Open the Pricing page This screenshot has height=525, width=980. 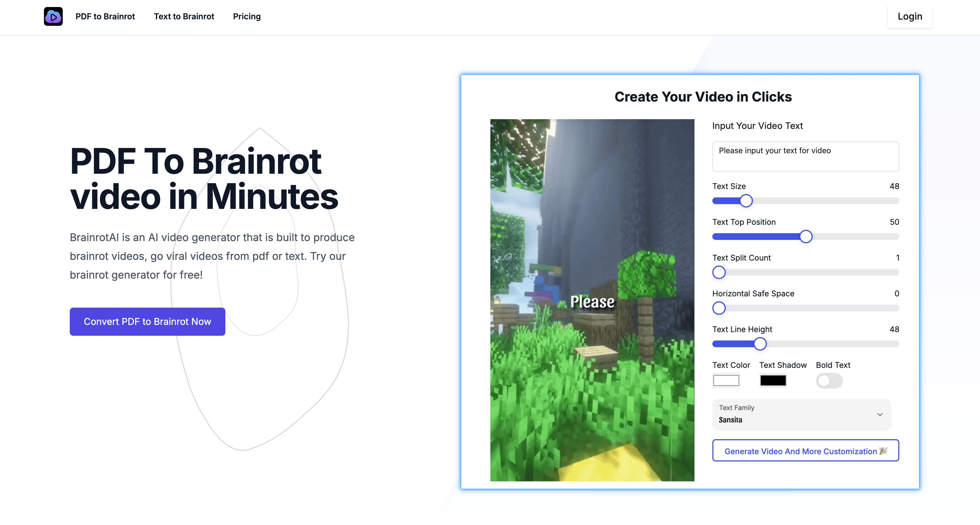(x=246, y=16)
